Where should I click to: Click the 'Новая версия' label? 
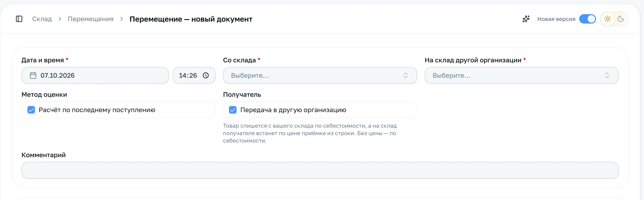click(556, 19)
